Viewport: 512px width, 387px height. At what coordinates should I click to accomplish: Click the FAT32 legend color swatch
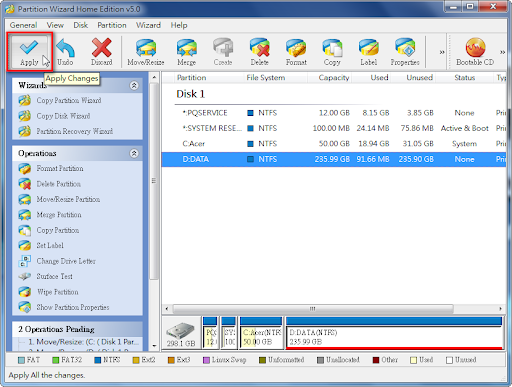click(x=56, y=360)
